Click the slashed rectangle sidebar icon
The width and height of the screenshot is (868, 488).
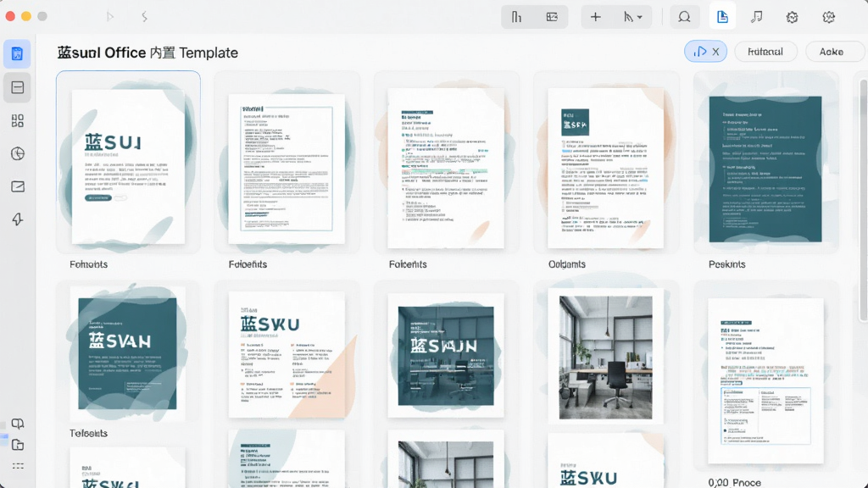17,186
